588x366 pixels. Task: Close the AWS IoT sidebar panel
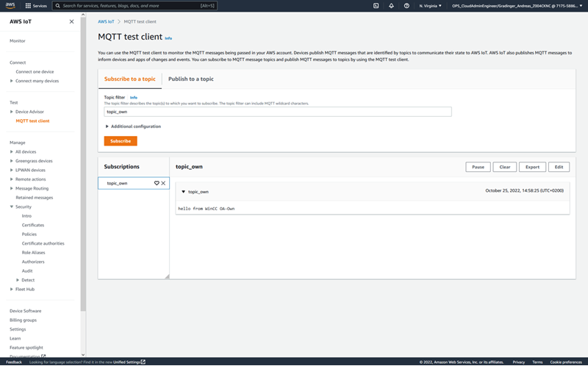[x=71, y=21]
